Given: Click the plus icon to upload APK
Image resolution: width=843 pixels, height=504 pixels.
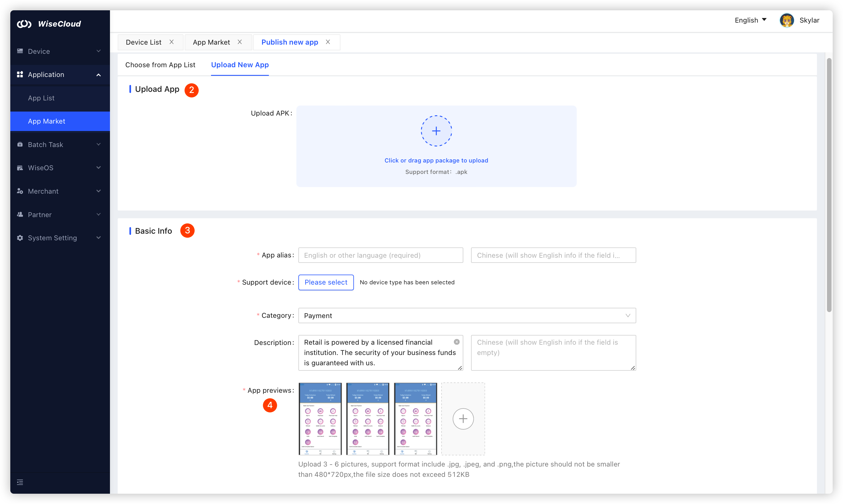Looking at the screenshot, I should [436, 131].
